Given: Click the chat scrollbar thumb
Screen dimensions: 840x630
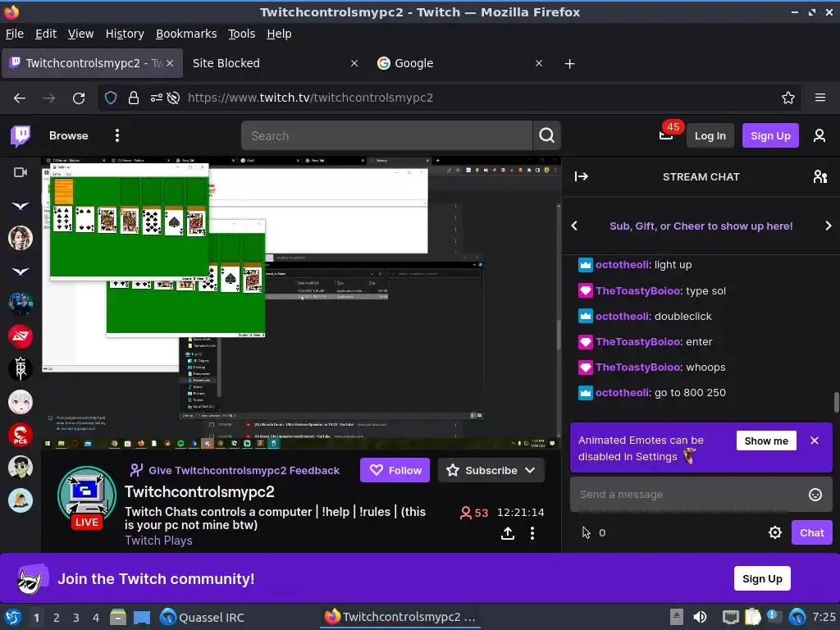Looking at the screenshot, I should pyautogui.click(x=836, y=402).
